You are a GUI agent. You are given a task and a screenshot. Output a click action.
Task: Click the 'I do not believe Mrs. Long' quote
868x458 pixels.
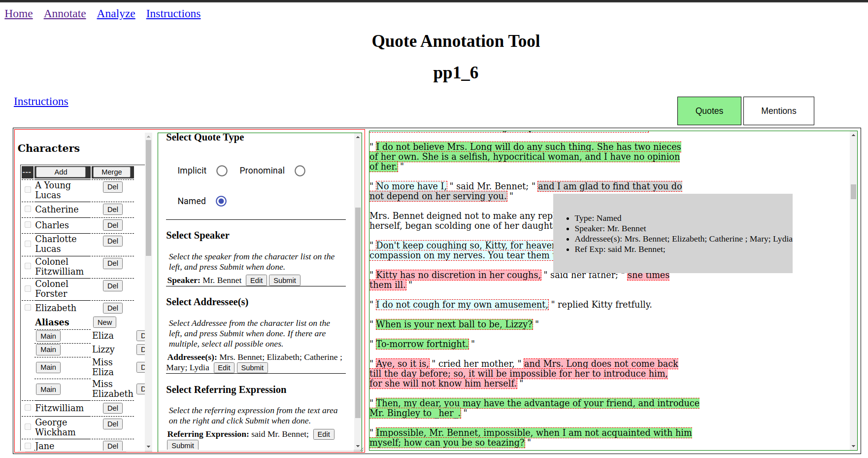click(525, 157)
